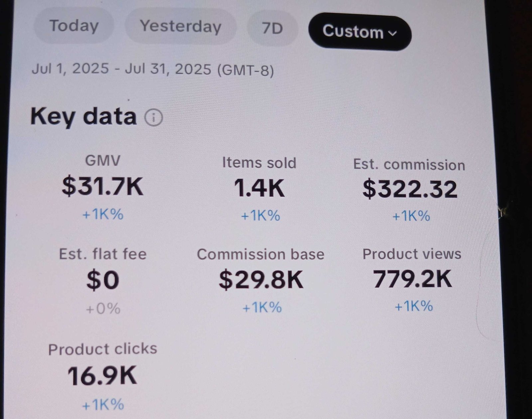
Task: Select the Est. flat fee $0 metric
Action: [103, 280]
